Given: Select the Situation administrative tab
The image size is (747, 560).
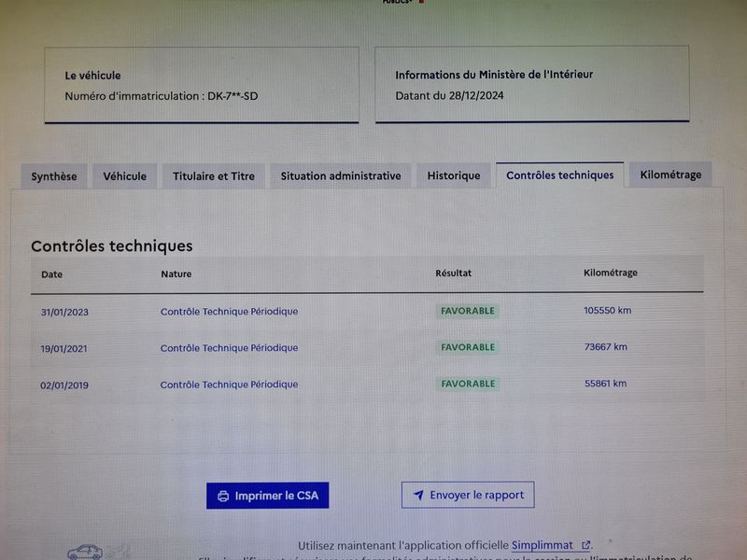Looking at the screenshot, I should click(x=341, y=175).
